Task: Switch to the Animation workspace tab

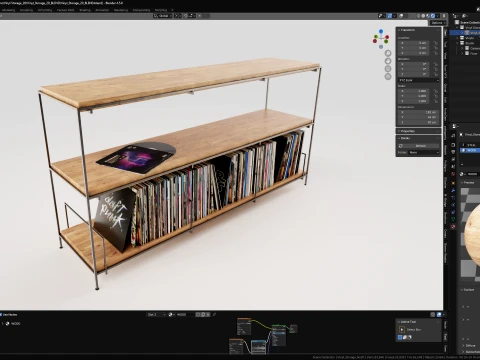Action: coord(102,10)
